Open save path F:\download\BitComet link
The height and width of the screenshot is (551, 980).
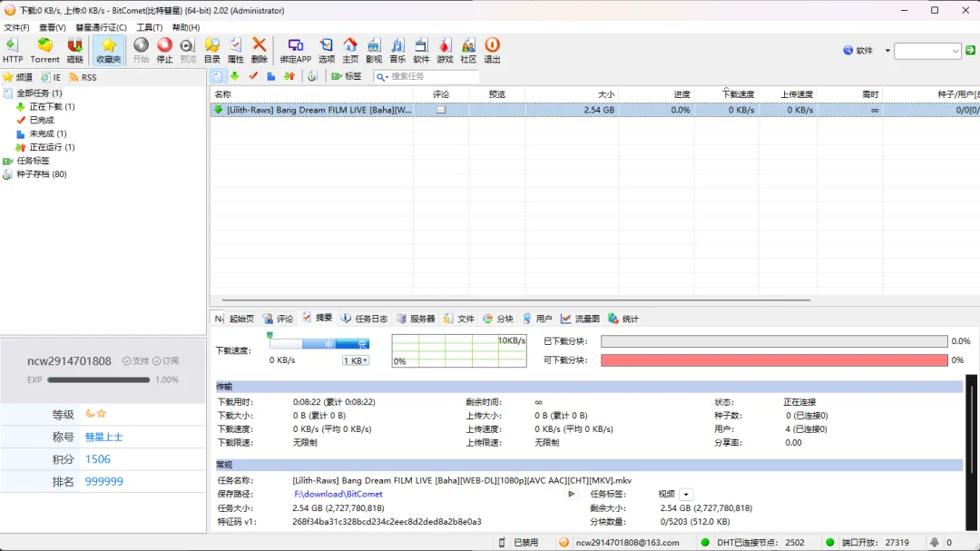[338, 494]
